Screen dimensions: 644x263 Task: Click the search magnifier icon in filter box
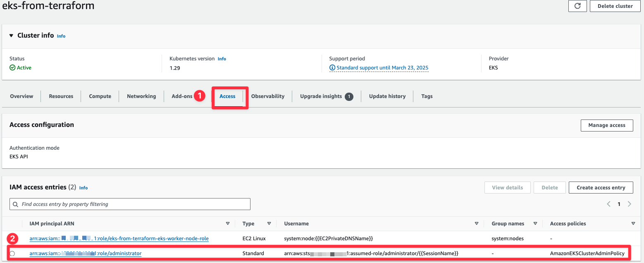point(15,204)
